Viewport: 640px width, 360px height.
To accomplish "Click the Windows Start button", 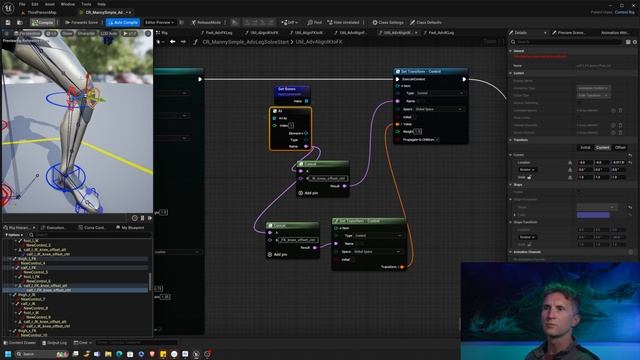I will click(x=8, y=354).
